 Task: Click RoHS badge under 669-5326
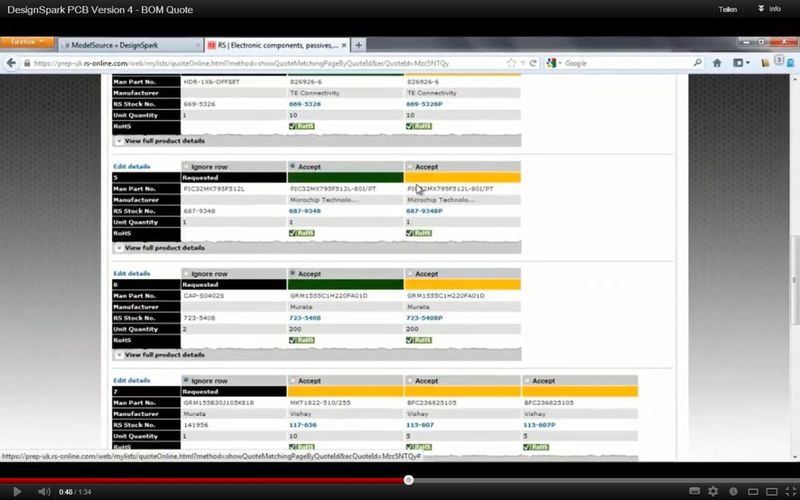coord(302,127)
